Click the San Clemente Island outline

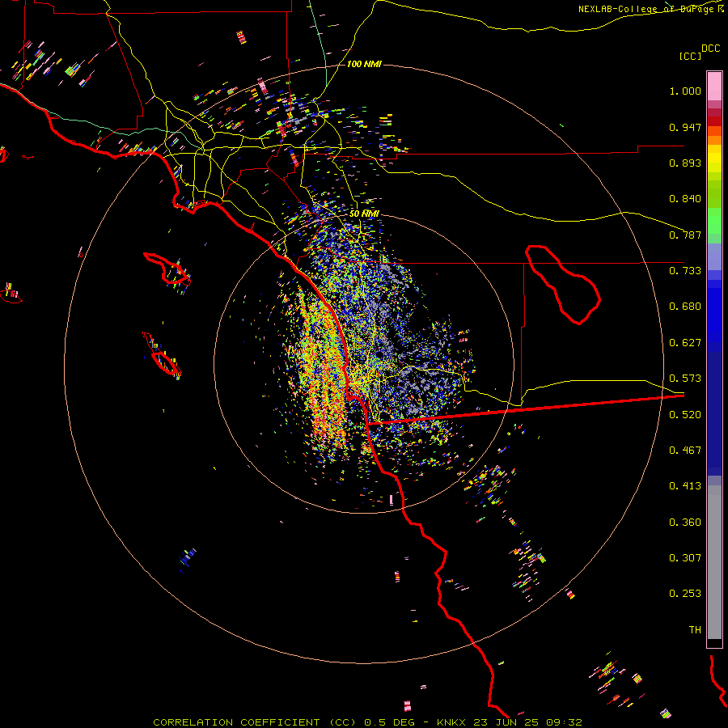[162, 354]
